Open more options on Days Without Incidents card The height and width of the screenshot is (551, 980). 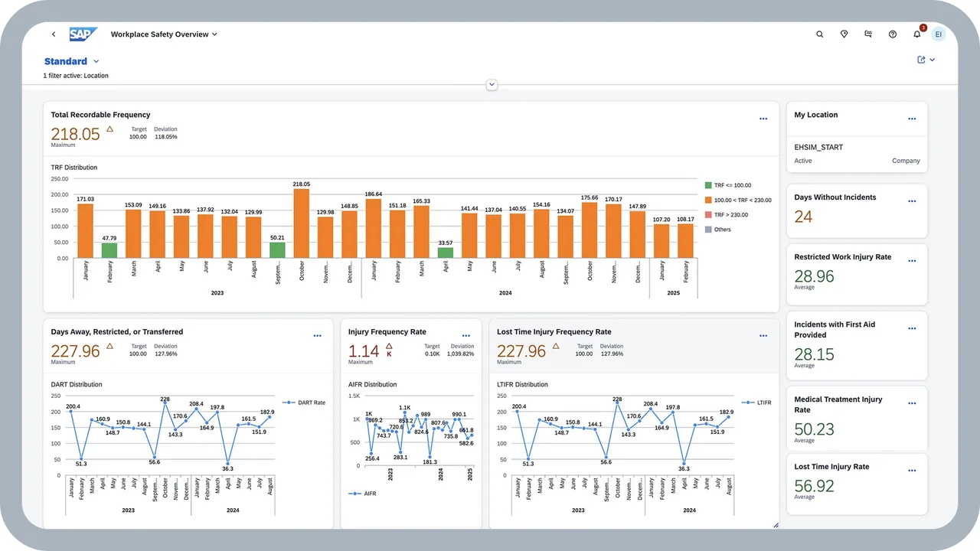[912, 201]
